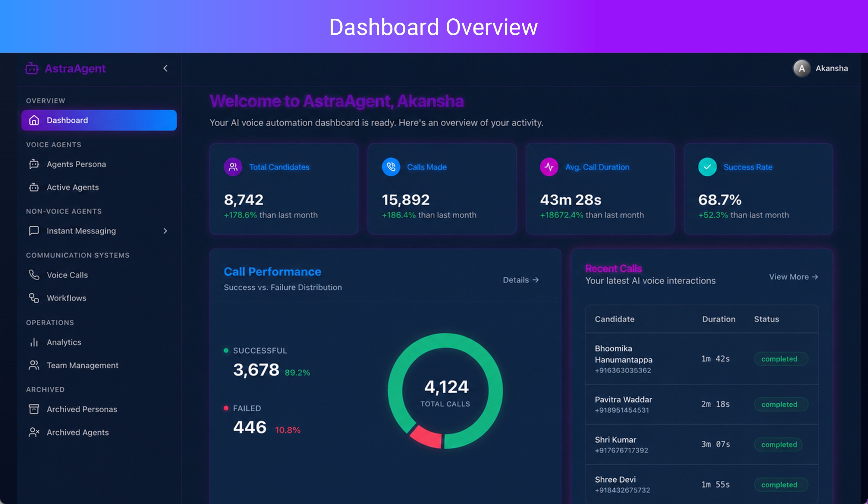The width and height of the screenshot is (868, 504).
Task: Click phone number +917676717392
Action: click(621, 450)
